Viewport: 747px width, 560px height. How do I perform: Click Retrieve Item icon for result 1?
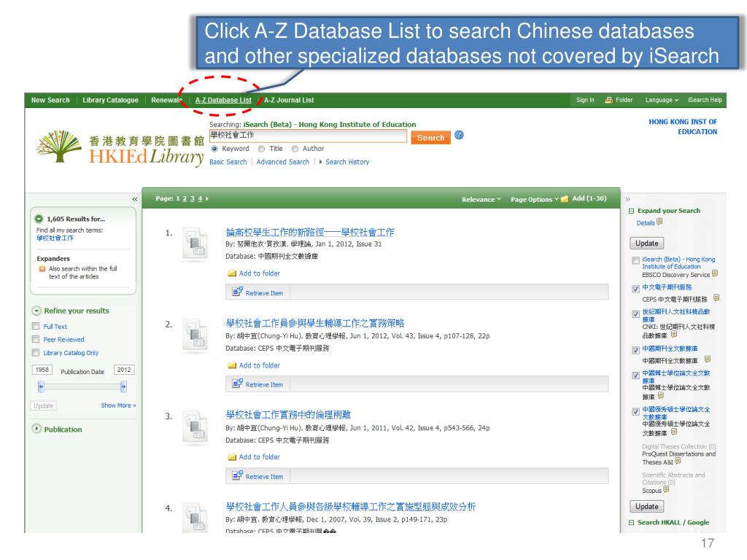pyautogui.click(x=237, y=292)
